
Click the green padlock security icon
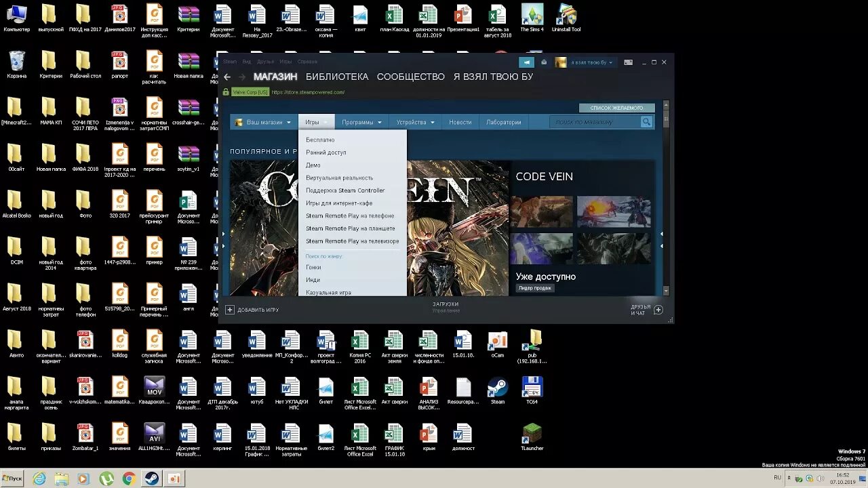[x=226, y=92]
